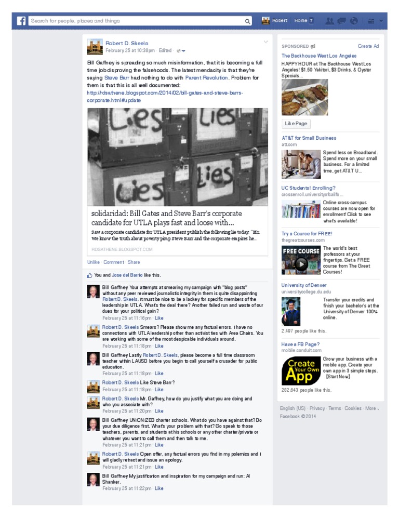Screen dimensions: 399x532
Task: Click the thumbs-up likes icon
Action: pyautogui.click(x=89, y=275)
